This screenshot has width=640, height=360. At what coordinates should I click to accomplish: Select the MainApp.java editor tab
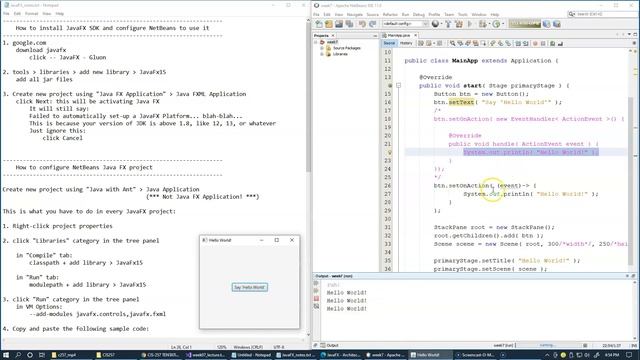(x=398, y=36)
